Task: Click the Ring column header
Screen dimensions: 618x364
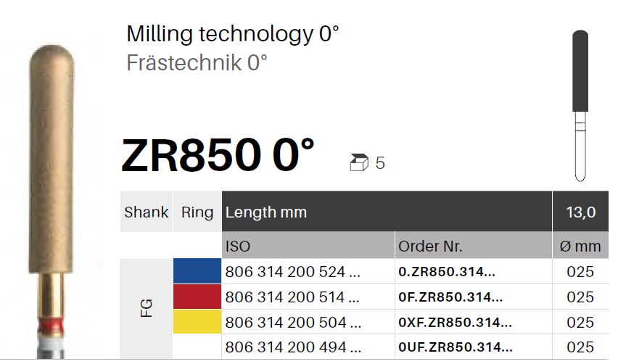Action: pyautogui.click(x=197, y=212)
